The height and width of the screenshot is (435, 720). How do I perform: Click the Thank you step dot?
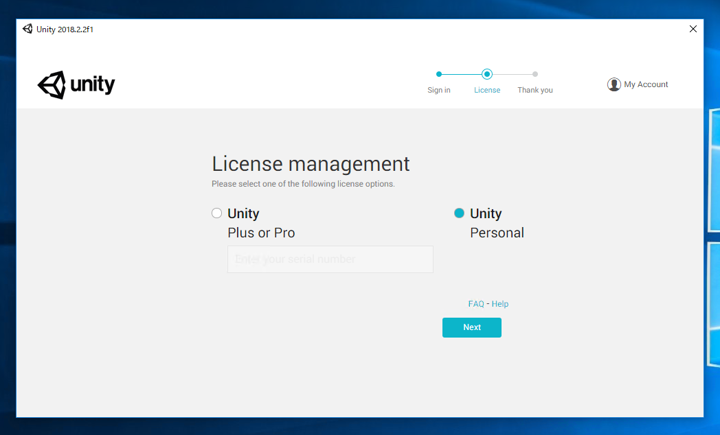point(535,74)
